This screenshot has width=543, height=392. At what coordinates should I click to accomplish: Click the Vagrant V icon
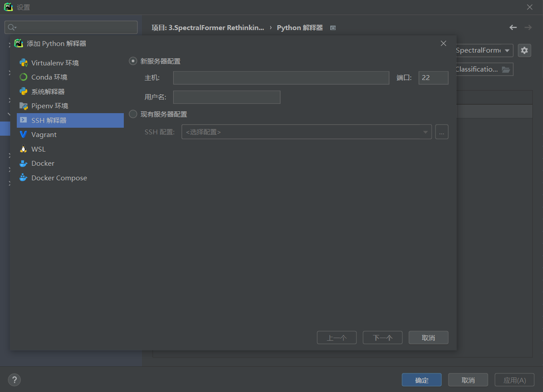23,134
